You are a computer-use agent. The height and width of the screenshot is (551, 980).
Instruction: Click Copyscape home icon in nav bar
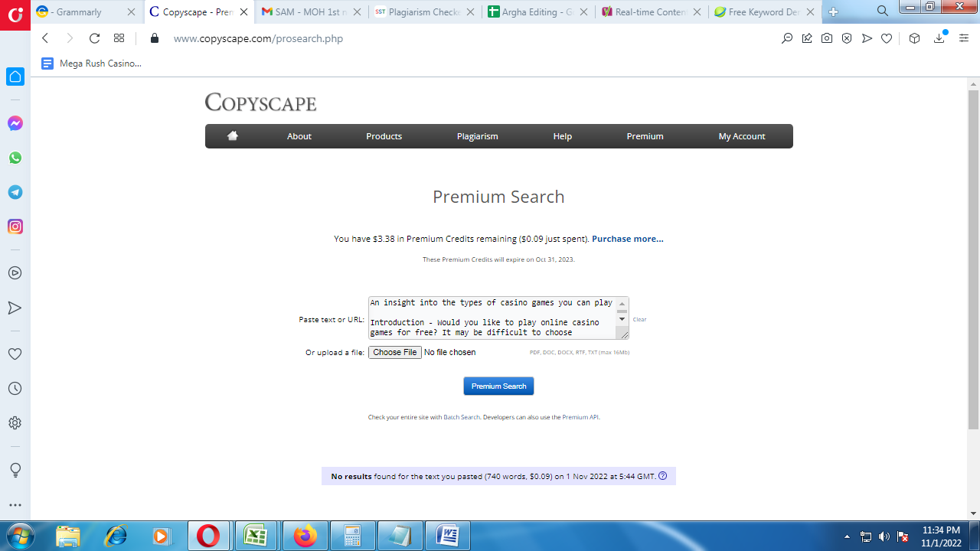[x=233, y=135]
